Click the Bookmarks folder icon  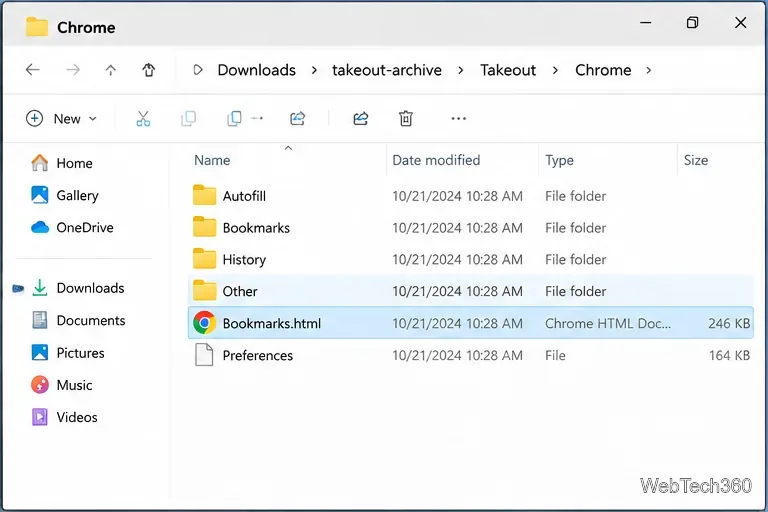204,227
